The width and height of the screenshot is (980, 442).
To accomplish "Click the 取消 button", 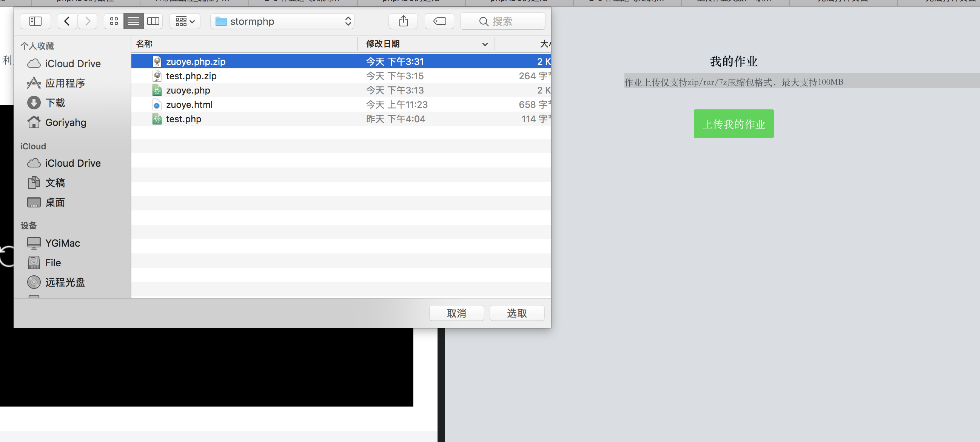I will 456,313.
